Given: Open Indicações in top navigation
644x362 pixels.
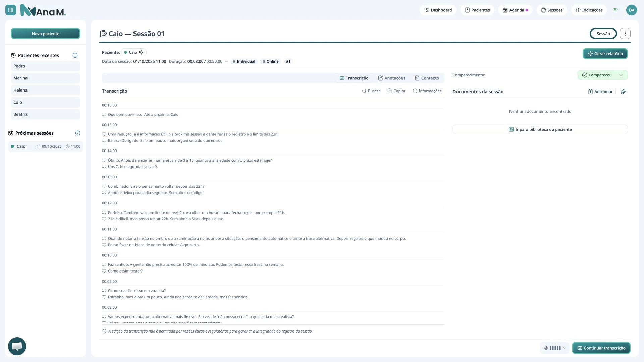Looking at the screenshot, I should [x=589, y=10].
